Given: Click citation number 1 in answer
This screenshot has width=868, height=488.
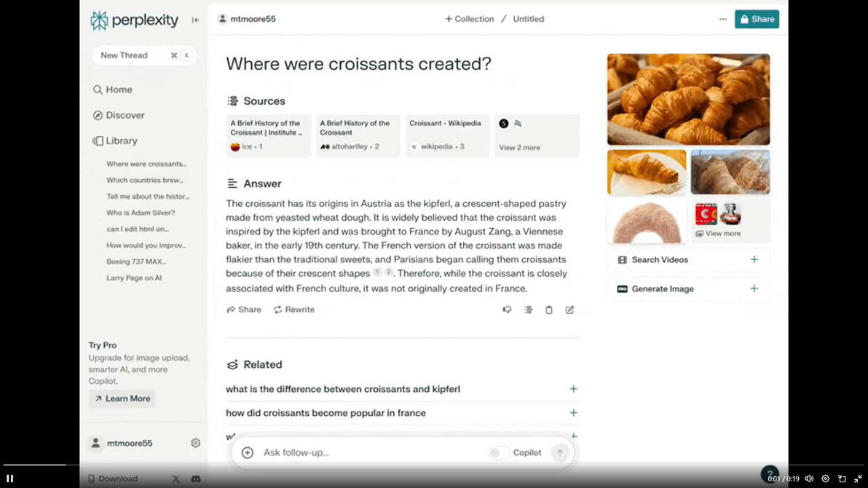Looking at the screenshot, I should click(377, 272).
